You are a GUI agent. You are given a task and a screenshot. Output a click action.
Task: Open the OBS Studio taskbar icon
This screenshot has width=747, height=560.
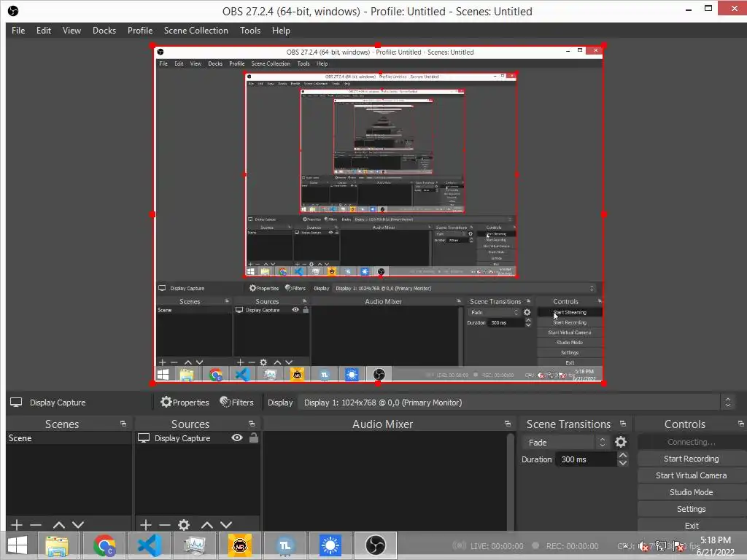[376, 545]
